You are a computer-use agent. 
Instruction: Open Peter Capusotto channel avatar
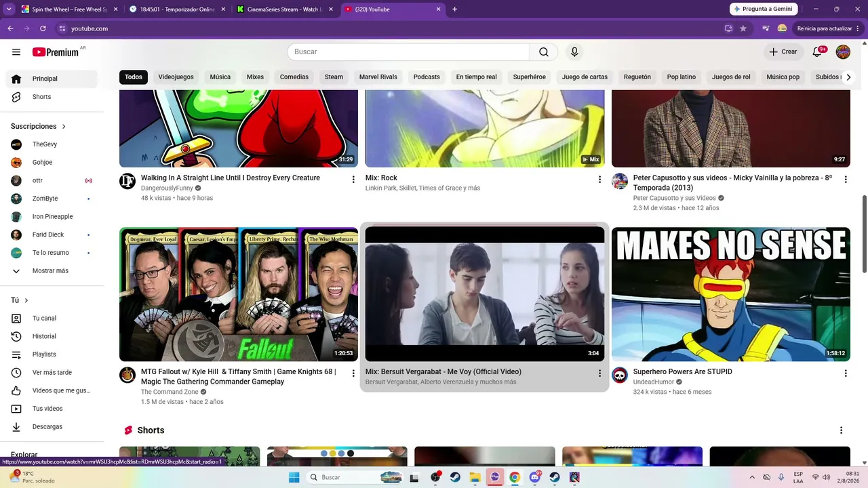620,181
